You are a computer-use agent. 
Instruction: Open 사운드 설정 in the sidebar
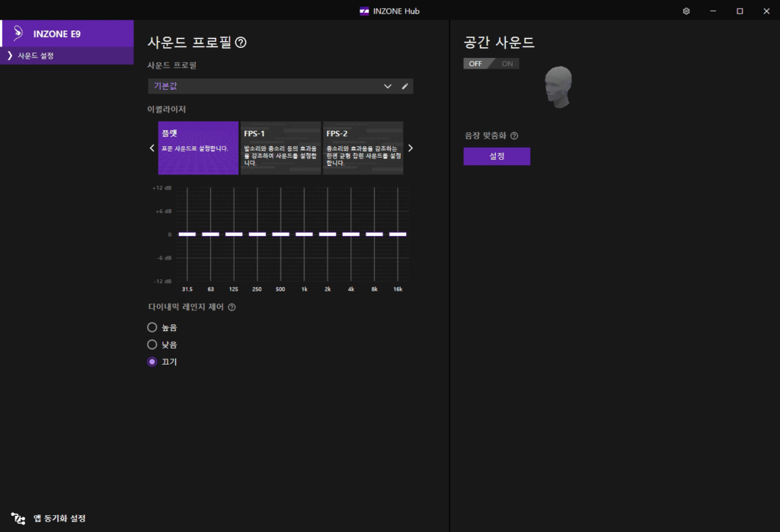(35, 56)
